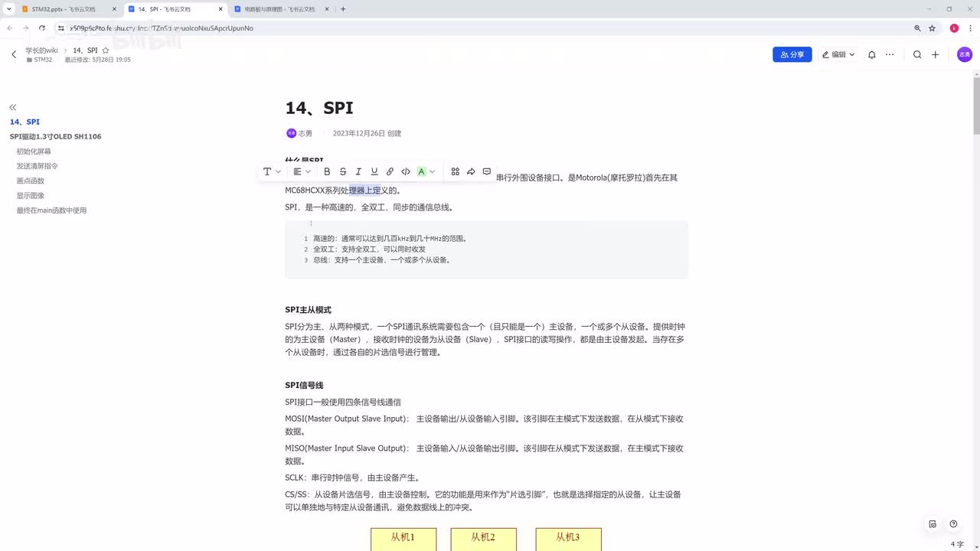Apply italic to selected text
Screen dimensions: 980x551
[x=358, y=171]
